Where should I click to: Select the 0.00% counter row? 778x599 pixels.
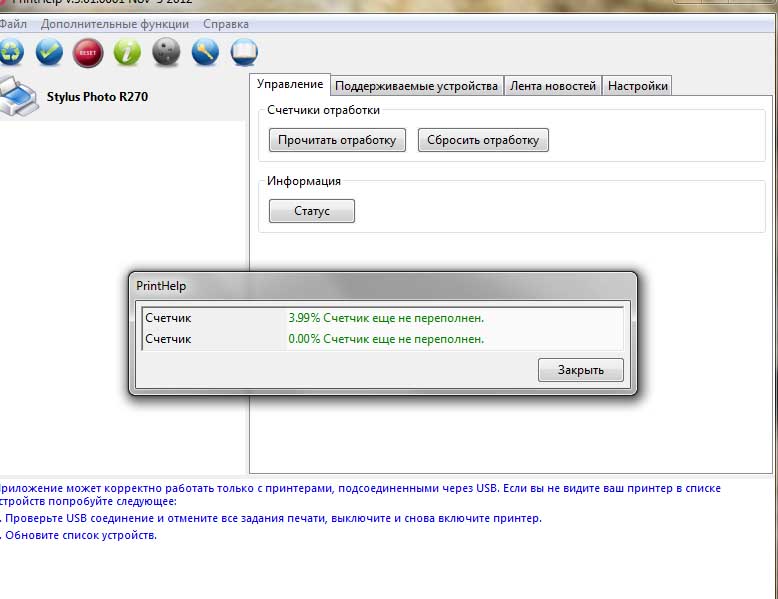(x=383, y=339)
